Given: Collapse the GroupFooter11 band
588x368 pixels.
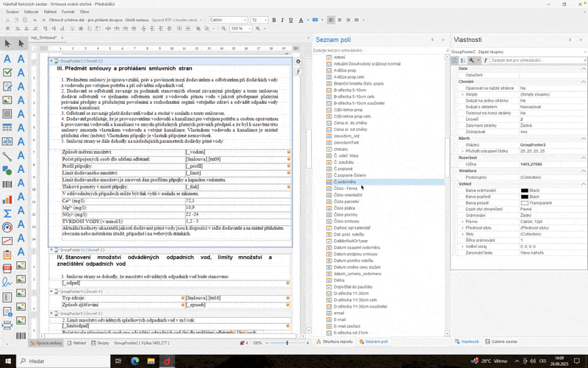Looking at the screenshot, I should point(51,250).
